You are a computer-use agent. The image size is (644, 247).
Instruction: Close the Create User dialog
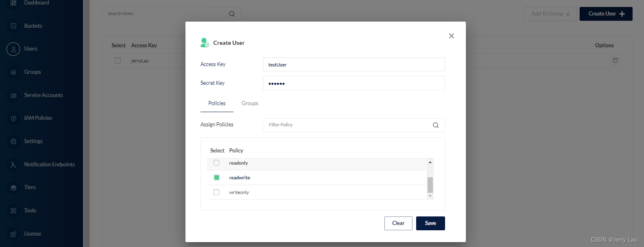pos(451,36)
